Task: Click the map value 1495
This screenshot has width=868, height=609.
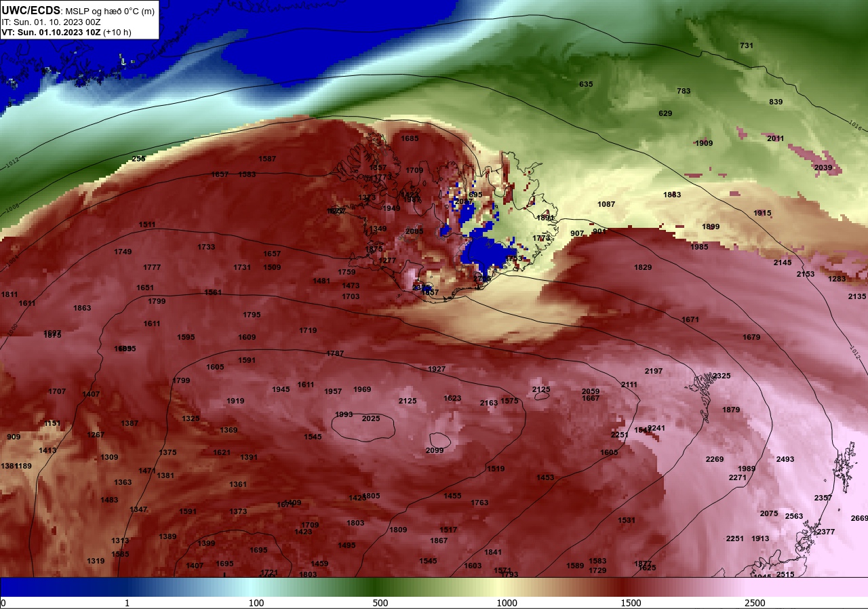Action: pos(347,545)
